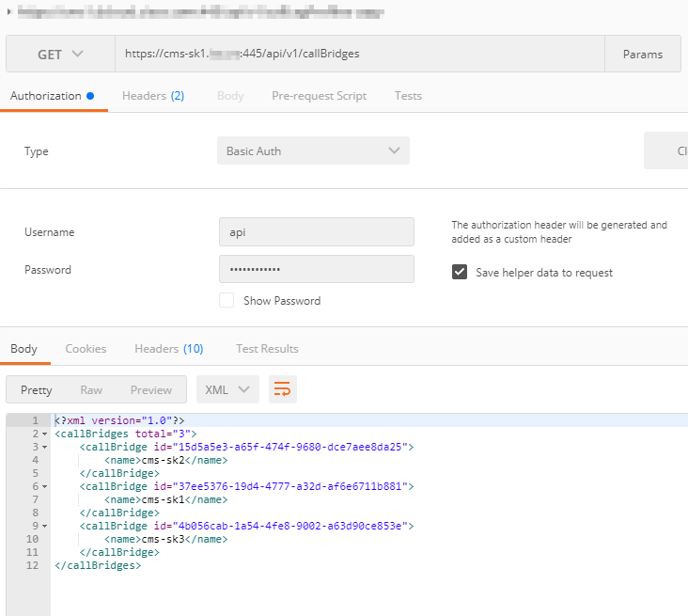Viewport: 688px width, 616px height.
Task: Click the request URL field
Action: click(x=360, y=54)
